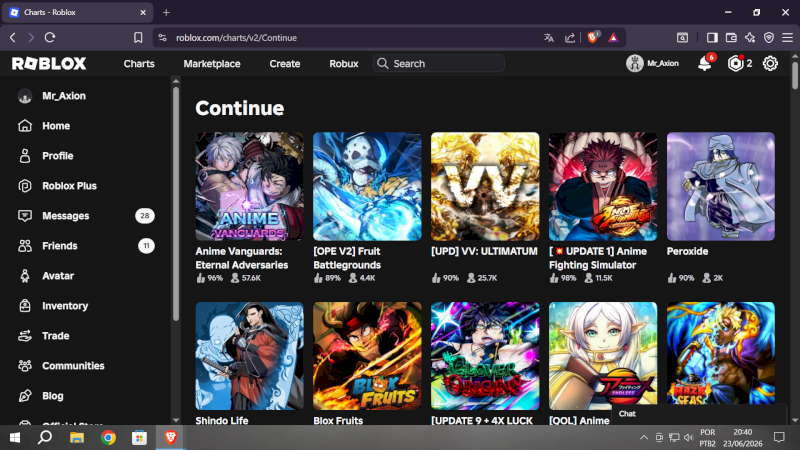Viewport: 800px width, 450px height.
Task: Click the Roblox logo
Action: [x=49, y=63]
